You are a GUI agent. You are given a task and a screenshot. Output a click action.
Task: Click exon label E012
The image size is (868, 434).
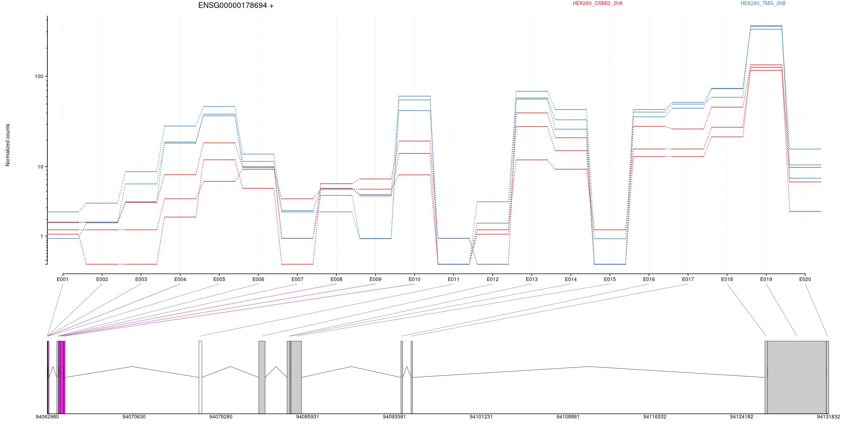tap(493, 279)
